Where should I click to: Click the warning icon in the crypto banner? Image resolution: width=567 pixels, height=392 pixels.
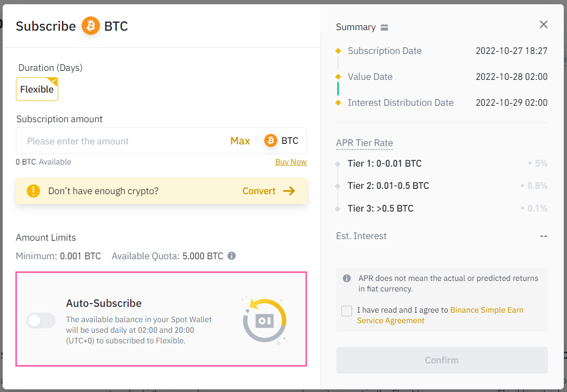[33, 191]
